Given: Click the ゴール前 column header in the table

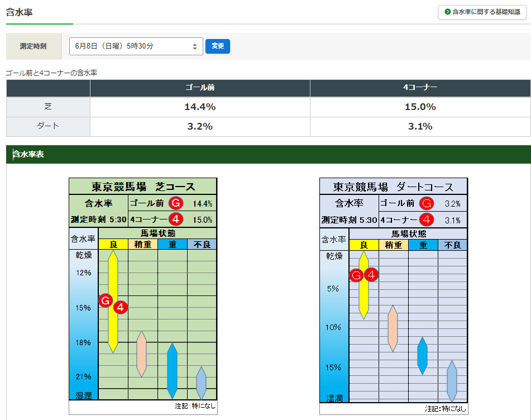Looking at the screenshot, I should point(200,88).
